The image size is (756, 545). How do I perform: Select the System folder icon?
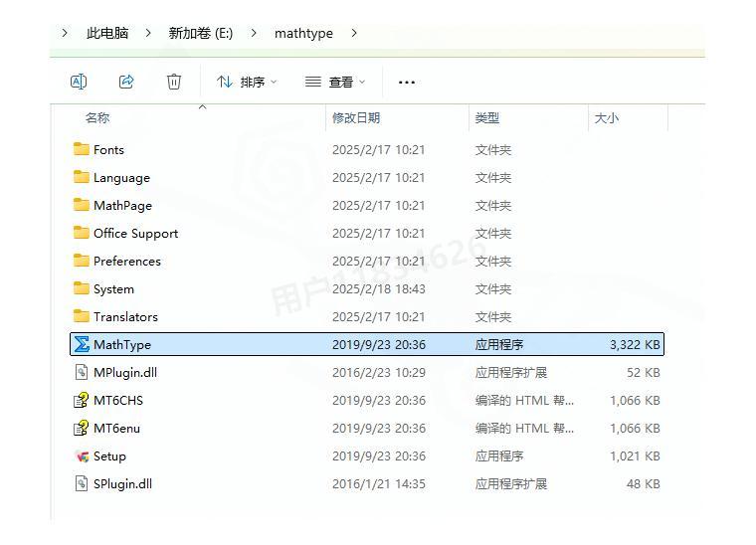coord(81,288)
